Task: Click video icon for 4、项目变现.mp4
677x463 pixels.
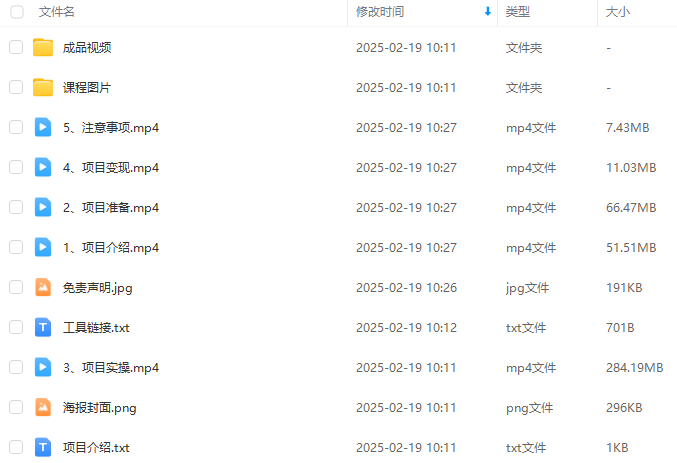Action: [43, 167]
